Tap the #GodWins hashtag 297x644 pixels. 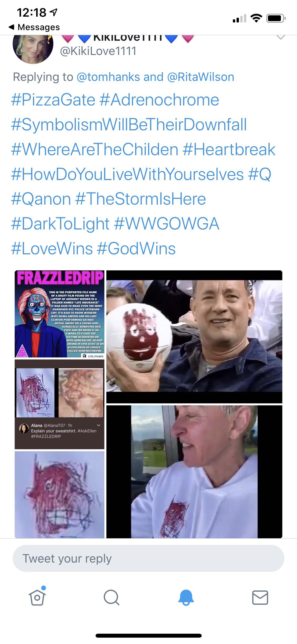tap(136, 249)
